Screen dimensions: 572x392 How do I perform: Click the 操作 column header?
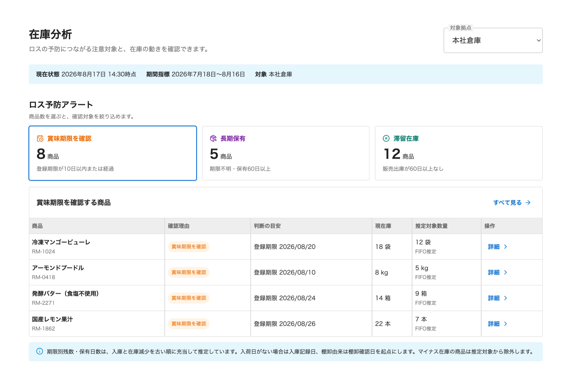pyautogui.click(x=512, y=226)
